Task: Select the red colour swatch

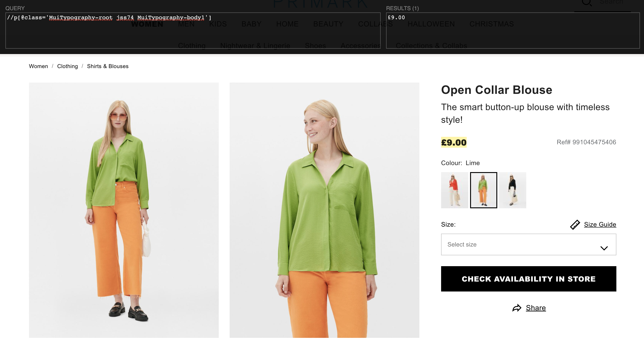Action: tap(453, 190)
